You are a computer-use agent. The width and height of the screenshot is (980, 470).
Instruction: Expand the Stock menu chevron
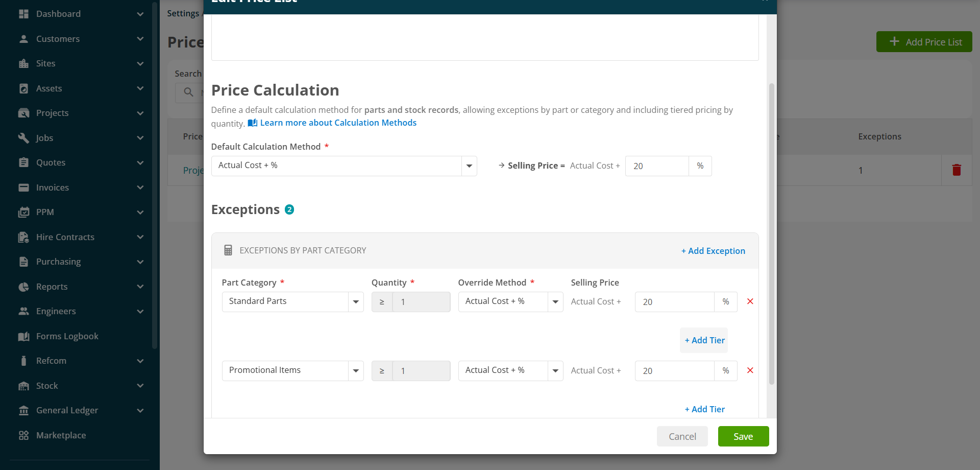(140, 386)
